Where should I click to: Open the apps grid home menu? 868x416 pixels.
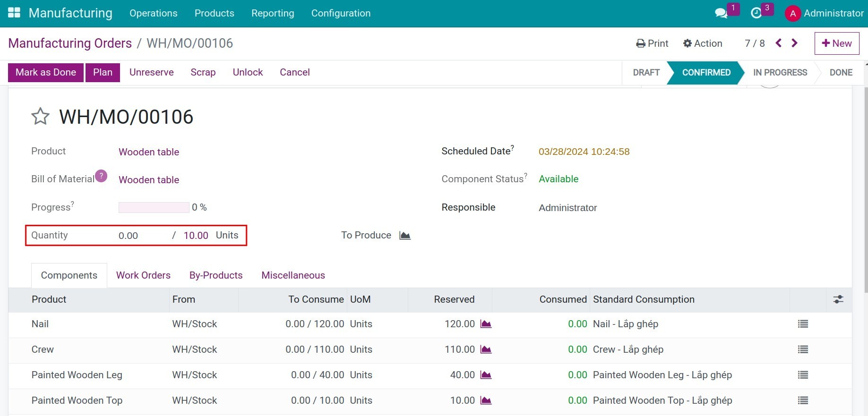14,13
